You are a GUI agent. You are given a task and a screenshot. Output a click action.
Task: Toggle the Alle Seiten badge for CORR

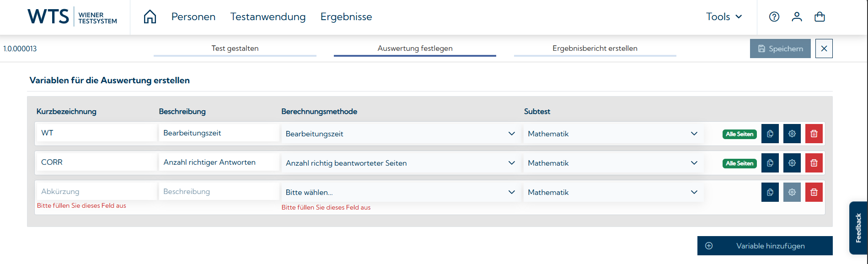pos(739,163)
